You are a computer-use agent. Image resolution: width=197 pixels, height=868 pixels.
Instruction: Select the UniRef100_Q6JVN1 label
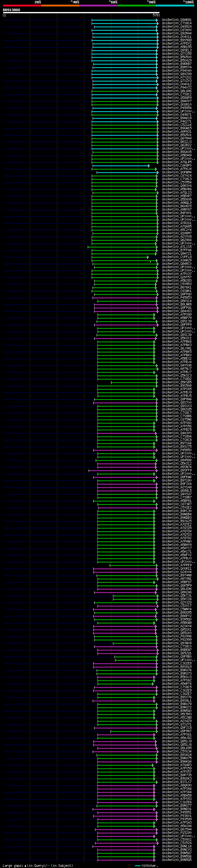tap(177, 348)
